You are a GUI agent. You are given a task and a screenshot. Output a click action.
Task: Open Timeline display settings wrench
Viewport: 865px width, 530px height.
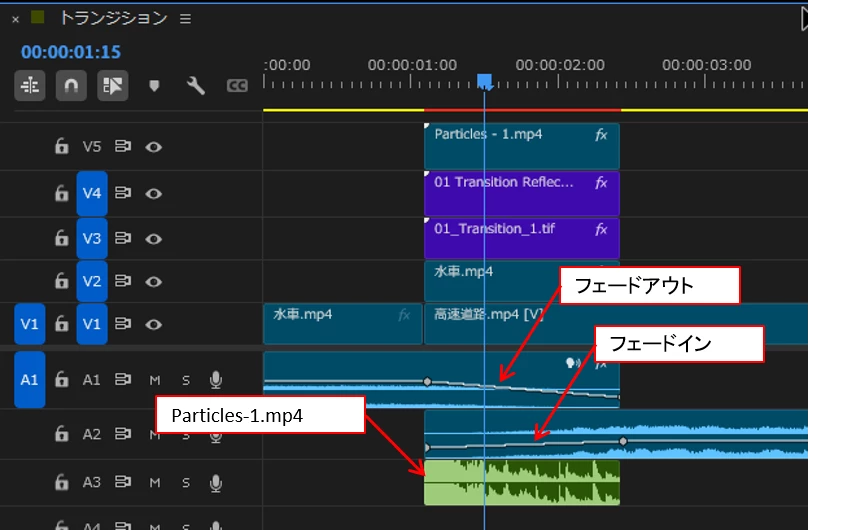[x=195, y=85]
